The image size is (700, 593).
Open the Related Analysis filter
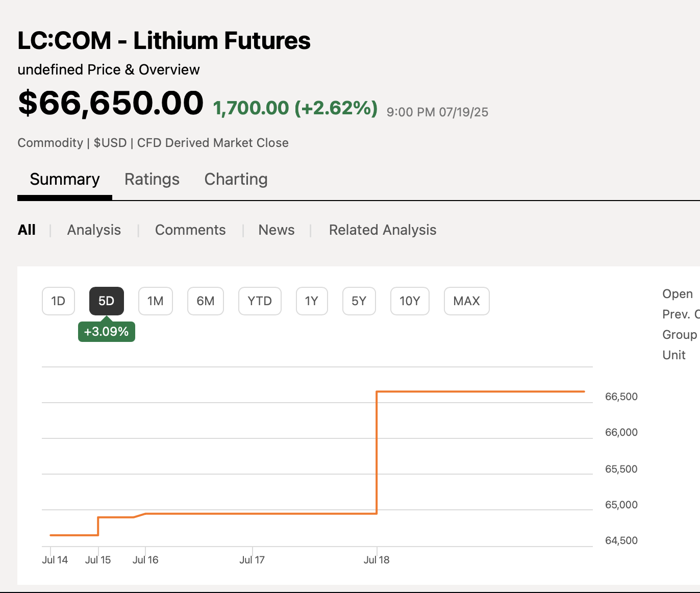point(383,230)
